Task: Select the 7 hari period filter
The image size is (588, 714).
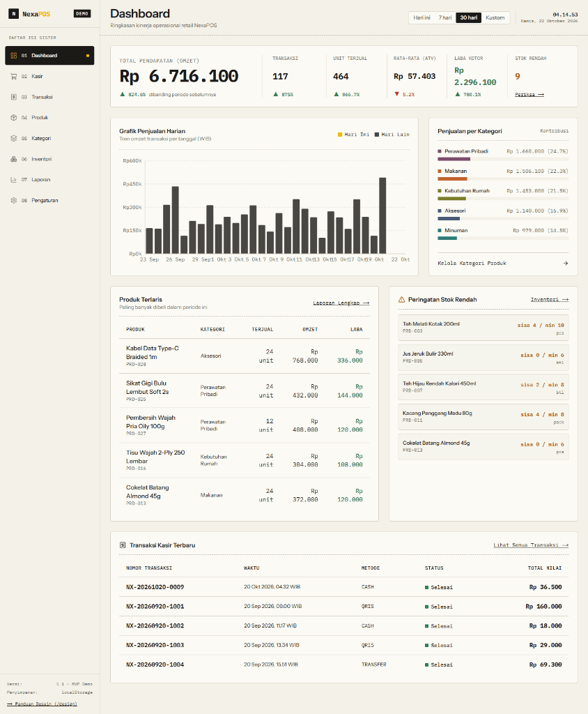Action: click(x=445, y=17)
